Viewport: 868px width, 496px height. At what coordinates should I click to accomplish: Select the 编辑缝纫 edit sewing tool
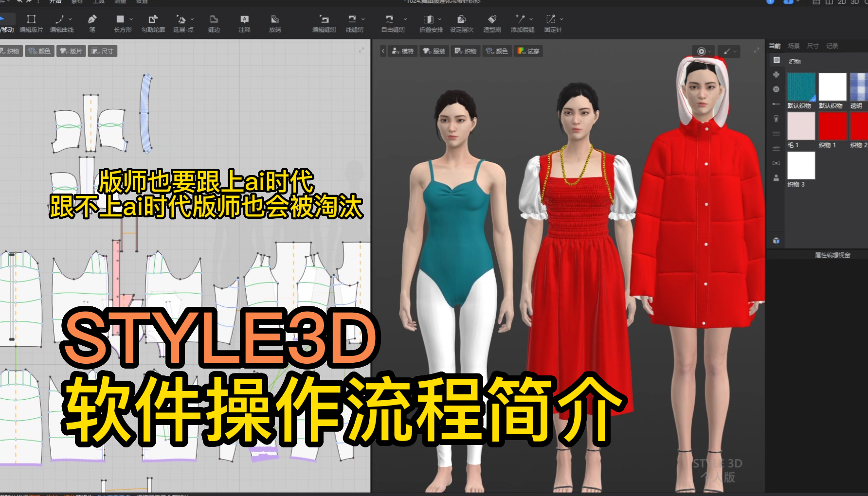[x=324, y=23]
